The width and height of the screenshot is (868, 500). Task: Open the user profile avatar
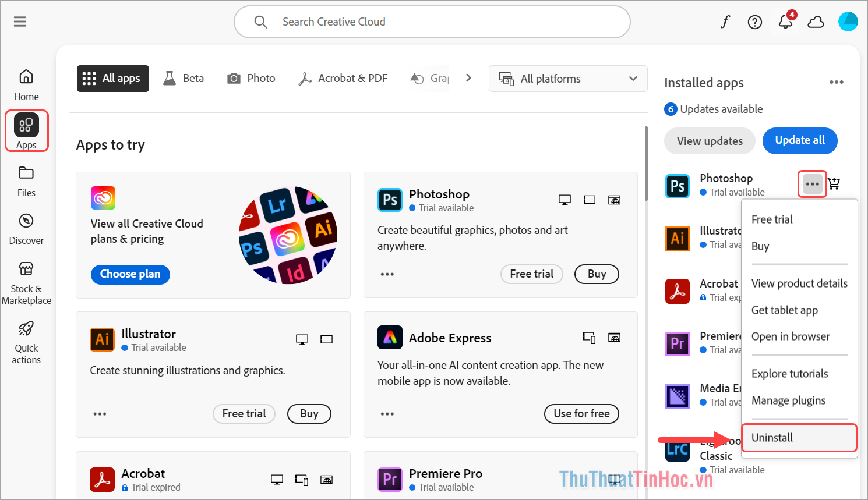point(848,22)
